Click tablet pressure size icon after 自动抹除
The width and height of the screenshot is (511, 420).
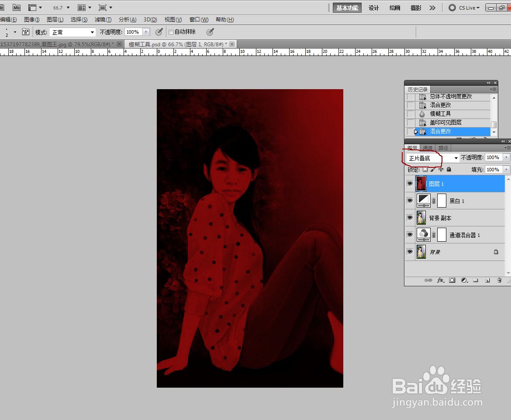210,31
